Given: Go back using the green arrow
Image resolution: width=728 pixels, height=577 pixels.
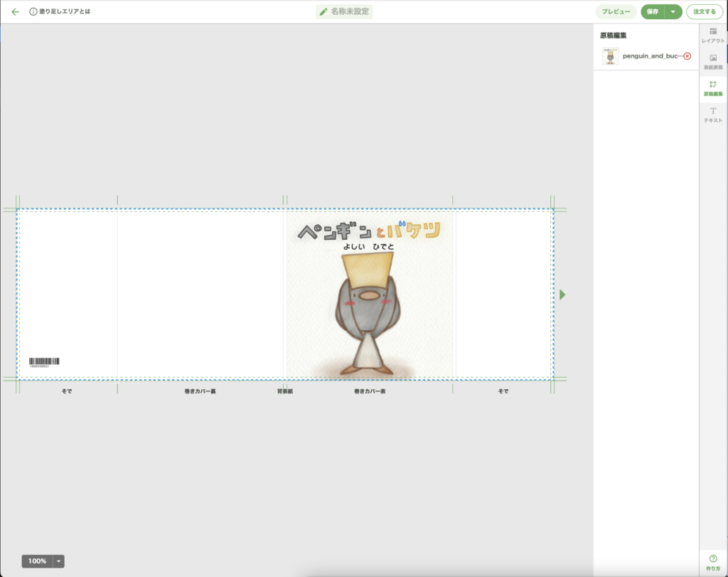Looking at the screenshot, I should point(15,12).
